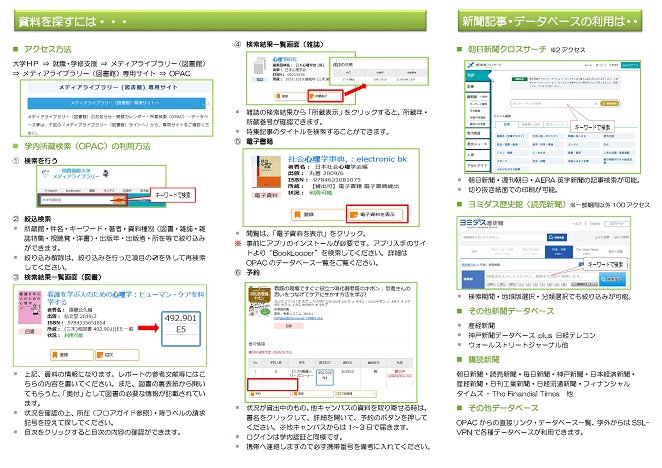Click the 学内所蔵検索（OPAC）の利用方法 heading
662x468 pixels.
tap(87, 147)
